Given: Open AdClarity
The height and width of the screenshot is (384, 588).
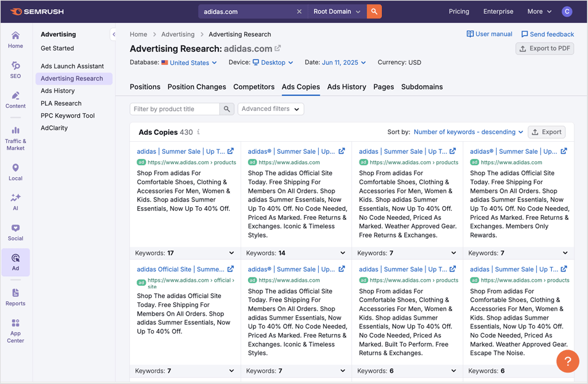Looking at the screenshot, I should pos(55,128).
